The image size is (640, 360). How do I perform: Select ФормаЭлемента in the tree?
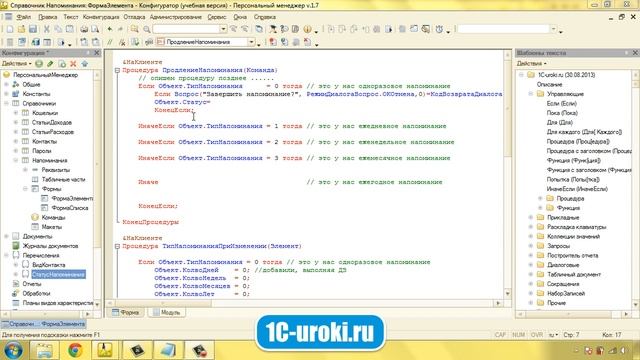(72, 198)
